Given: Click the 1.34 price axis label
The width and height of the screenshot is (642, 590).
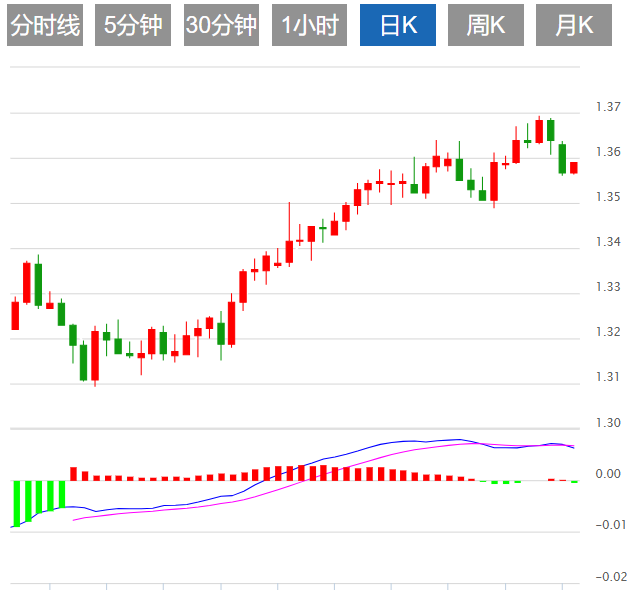Looking at the screenshot, I should click(x=608, y=242).
